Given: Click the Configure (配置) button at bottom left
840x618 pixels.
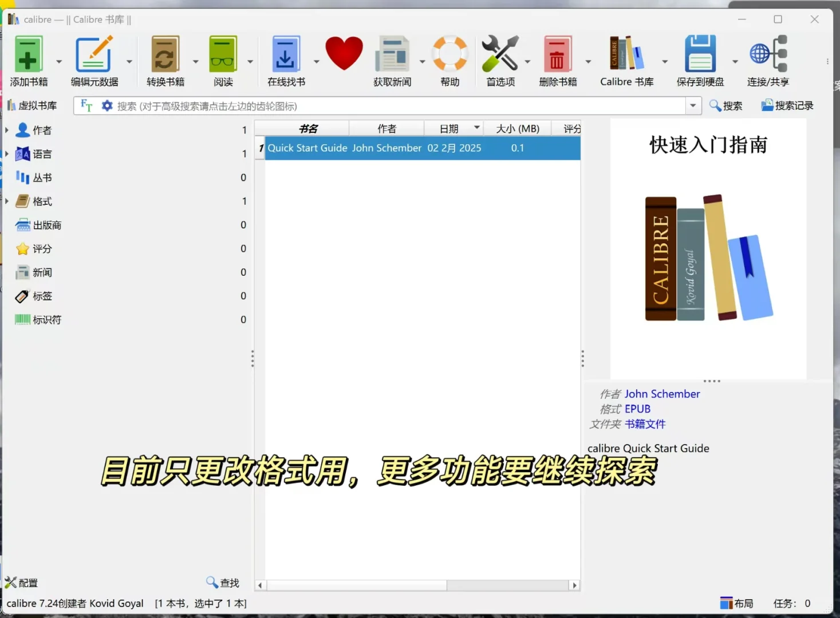Looking at the screenshot, I should 22,583.
